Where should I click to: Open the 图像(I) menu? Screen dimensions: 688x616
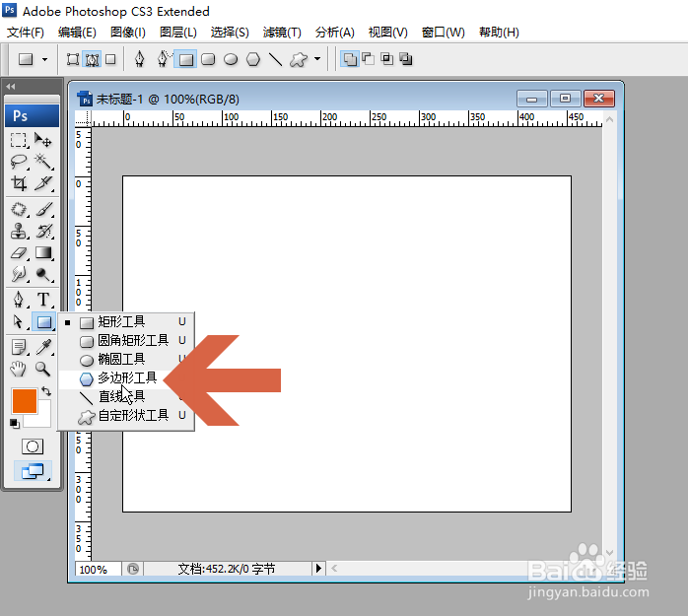[x=128, y=33]
